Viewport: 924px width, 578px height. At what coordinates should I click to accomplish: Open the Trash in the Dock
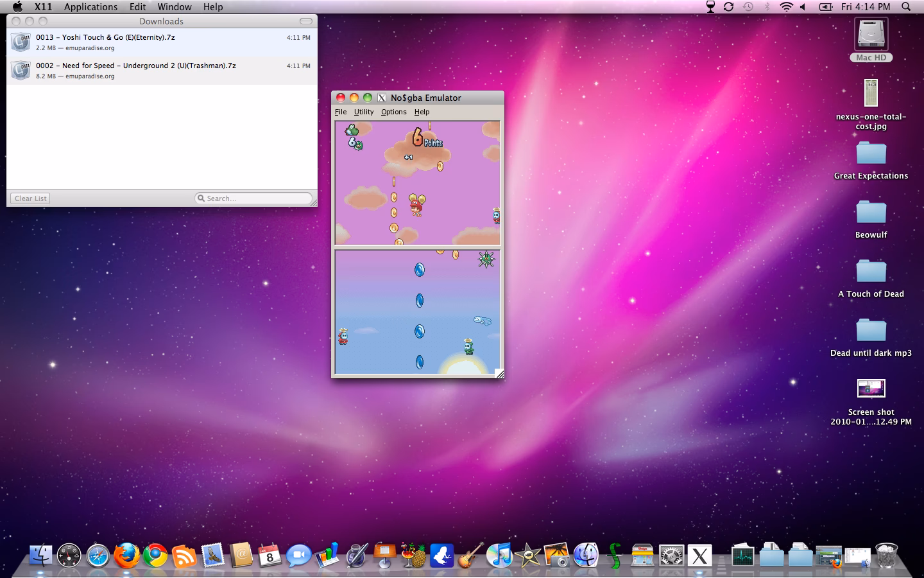tap(886, 556)
